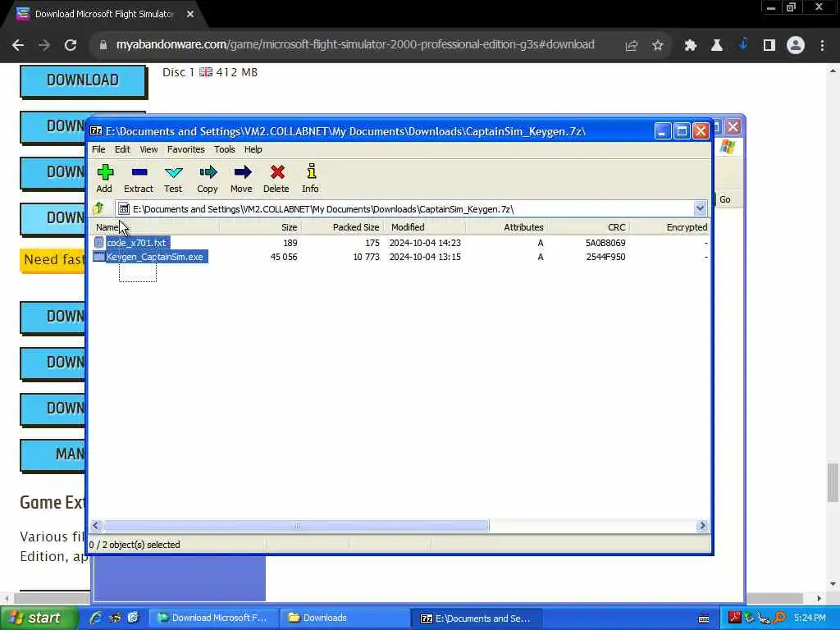840x630 pixels.
Task: Go back in the Chrome browser
Action: (x=18, y=45)
